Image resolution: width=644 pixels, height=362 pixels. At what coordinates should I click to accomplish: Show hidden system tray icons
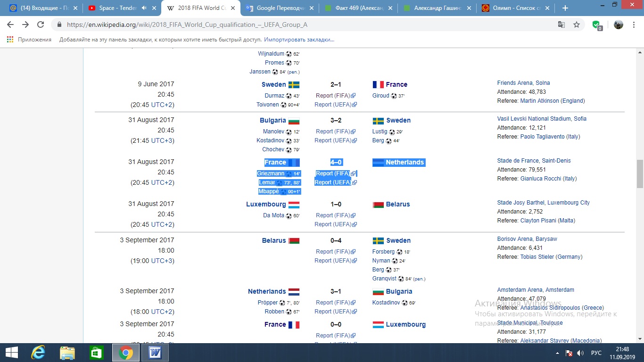pos(557,353)
